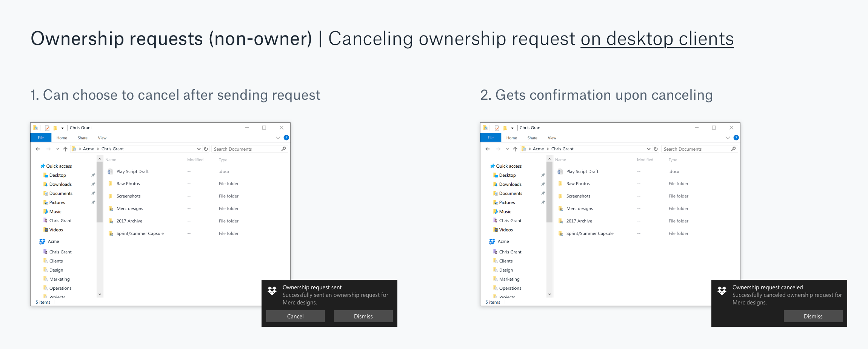Toggle the pin next to Downloads
The width and height of the screenshot is (868, 349).
point(93,184)
